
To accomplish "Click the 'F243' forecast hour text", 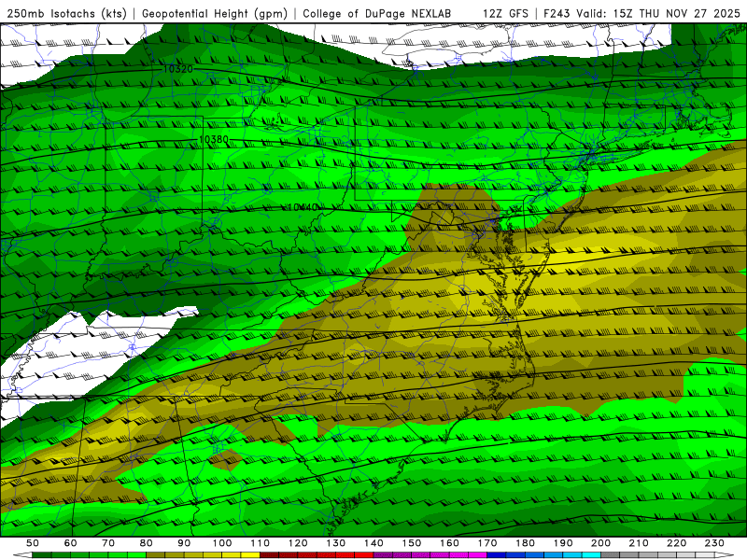I will coord(557,14).
